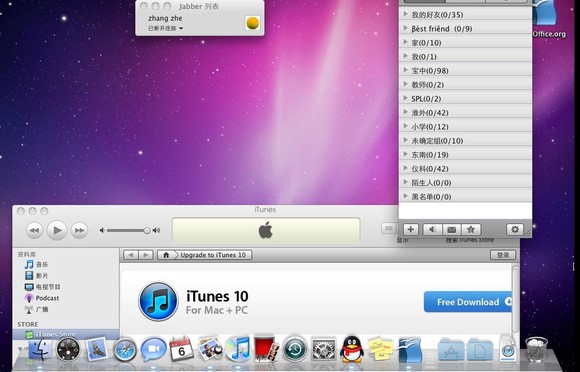
Task: Open iPhoto icon in the Dock
Action: coord(210,349)
